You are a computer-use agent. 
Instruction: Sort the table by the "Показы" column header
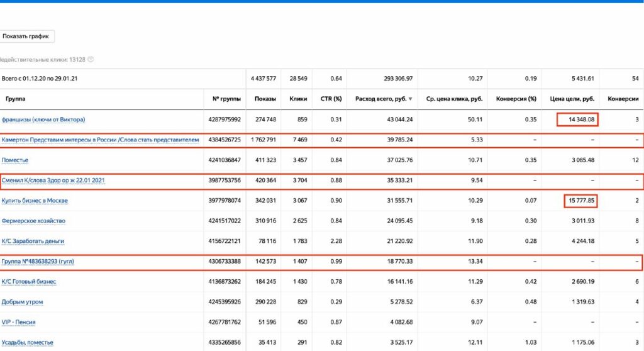tap(265, 99)
